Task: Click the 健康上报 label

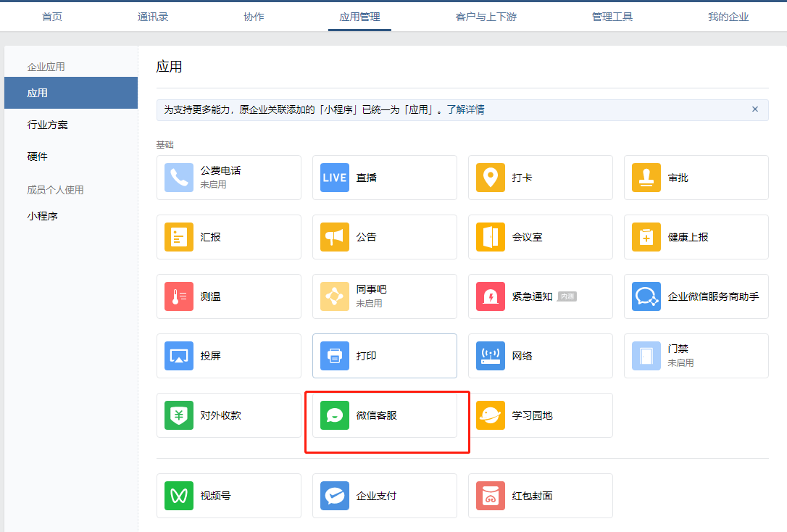Action: [x=688, y=237]
